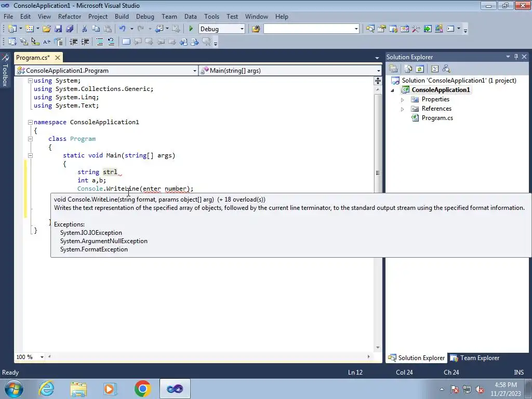Collapse the ConsoleApplication1 project node
The image size is (532, 399).
(393, 90)
